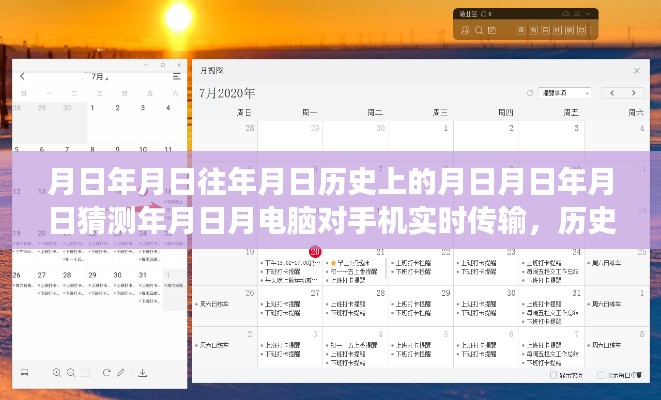Image resolution: width=661 pixels, height=400 pixels.
Task: Select day 31 in the small calendar
Action: pyautogui.click(x=143, y=274)
